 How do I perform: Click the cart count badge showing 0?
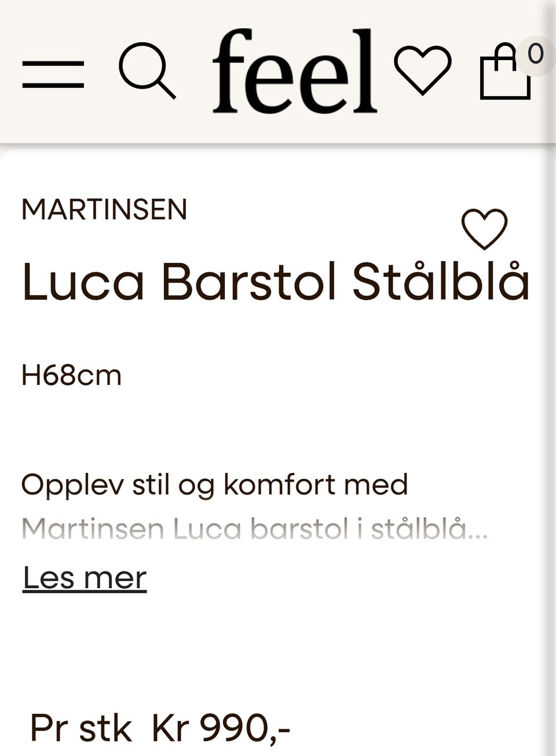[535, 55]
